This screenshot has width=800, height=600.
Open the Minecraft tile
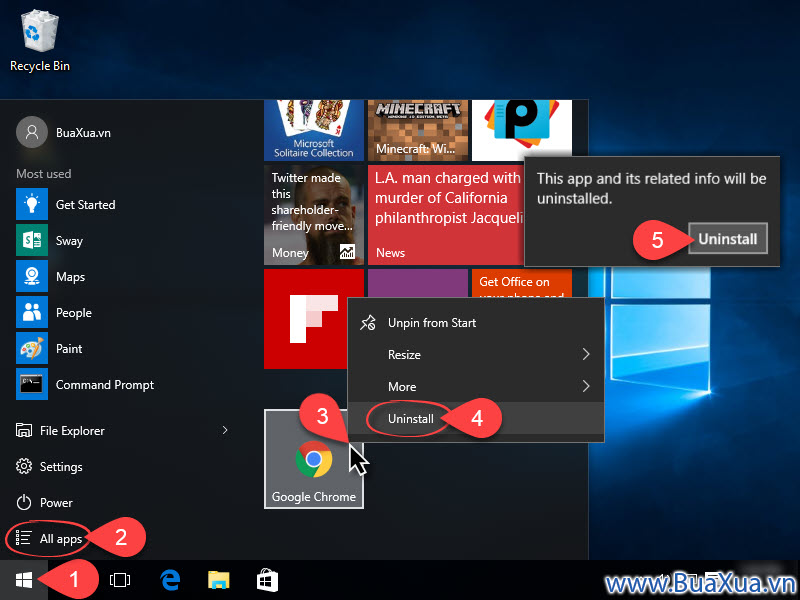[418, 130]
